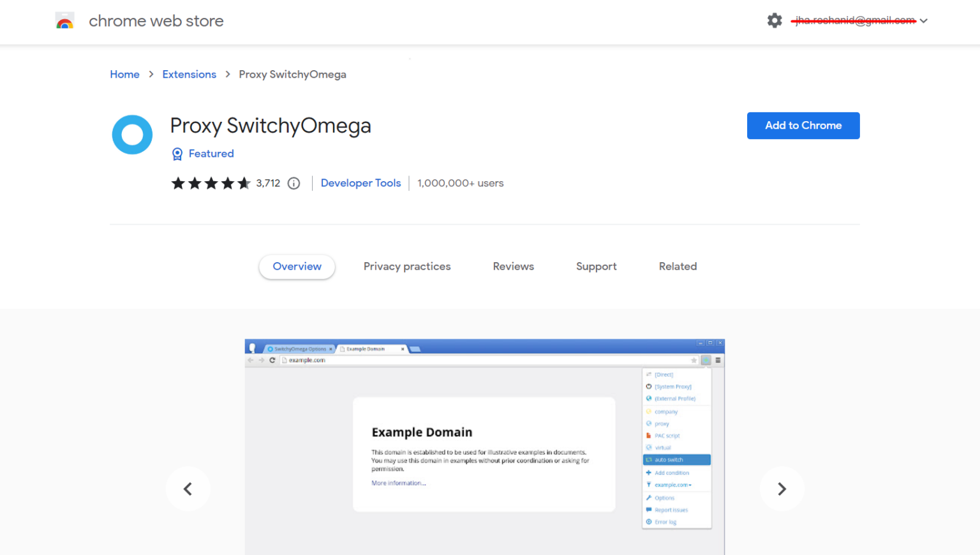Click the first rating star
This screenshot has width=980, height=555.
(179, 183)
